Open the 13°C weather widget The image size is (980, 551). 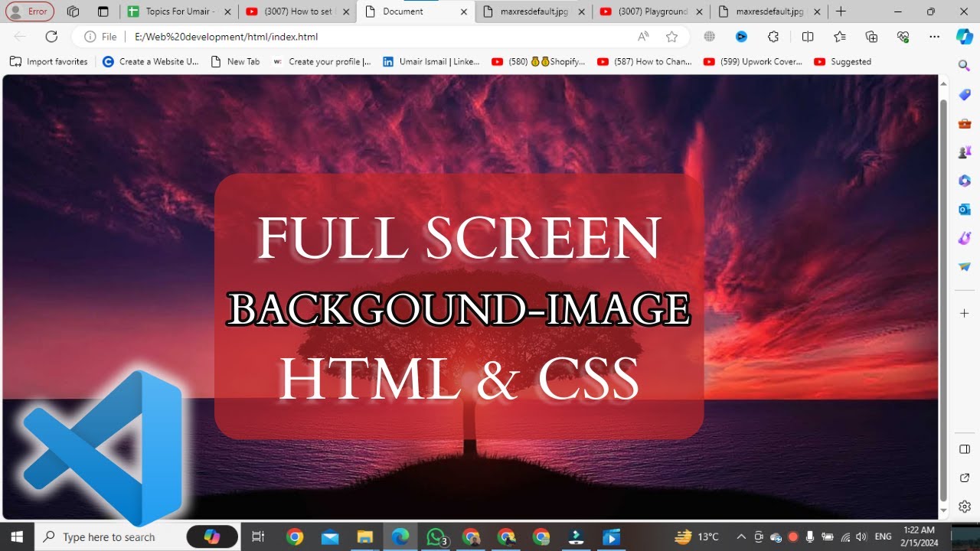697,536
